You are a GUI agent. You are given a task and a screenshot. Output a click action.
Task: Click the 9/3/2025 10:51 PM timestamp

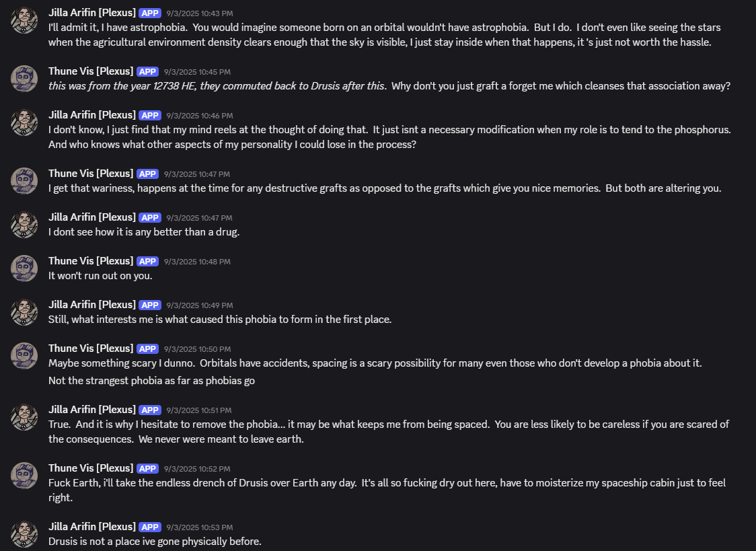tap(199, 410)
